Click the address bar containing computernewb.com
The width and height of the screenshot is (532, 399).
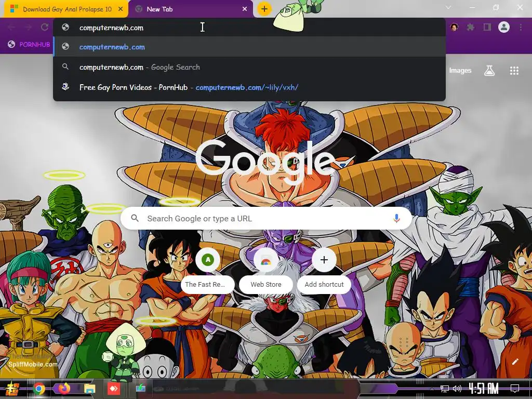click(x=249, y=28)
